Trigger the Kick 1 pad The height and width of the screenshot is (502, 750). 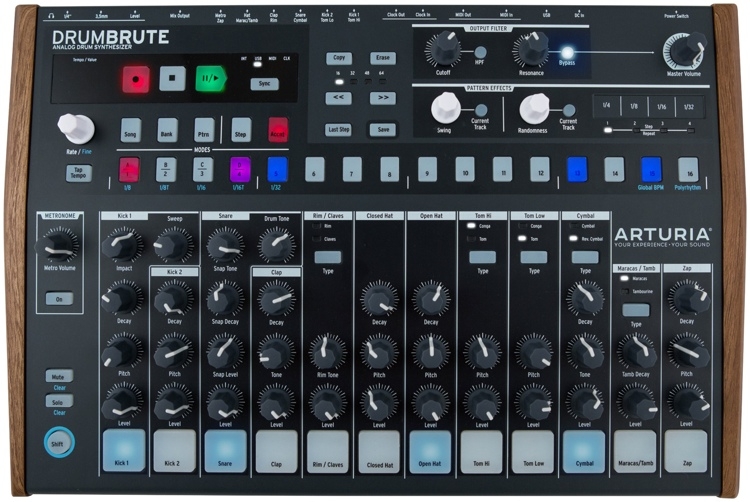click(123, 450)
